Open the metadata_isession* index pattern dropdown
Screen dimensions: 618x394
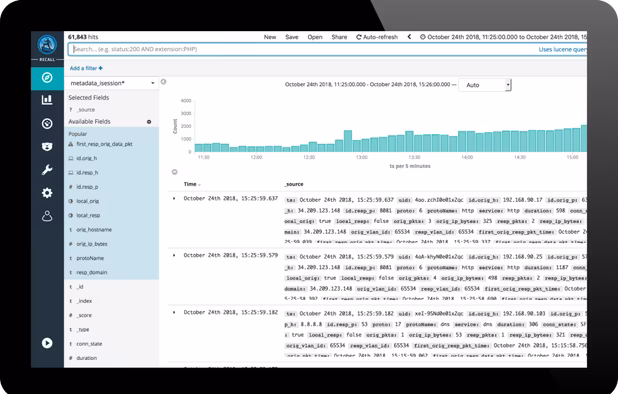tap(112, 83)
